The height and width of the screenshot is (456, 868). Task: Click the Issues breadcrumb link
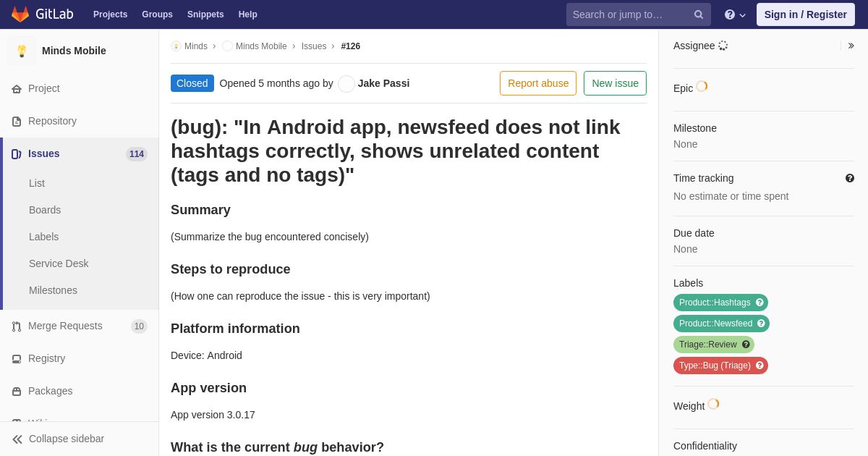314,46
